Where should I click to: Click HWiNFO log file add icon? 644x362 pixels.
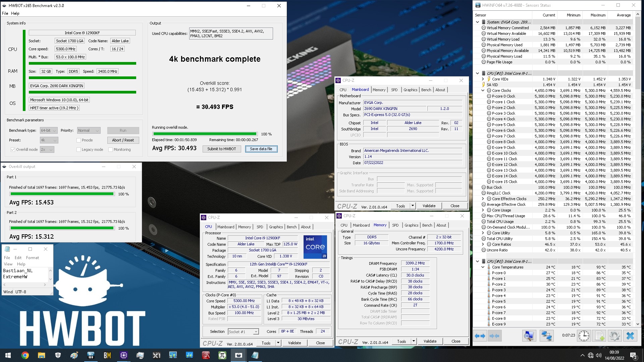tap(599, 336)
